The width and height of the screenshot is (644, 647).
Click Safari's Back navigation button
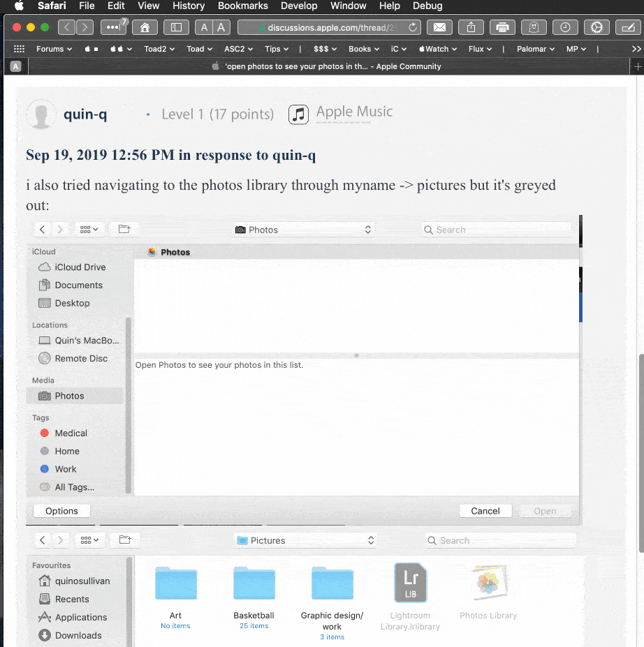pos(67,28)
